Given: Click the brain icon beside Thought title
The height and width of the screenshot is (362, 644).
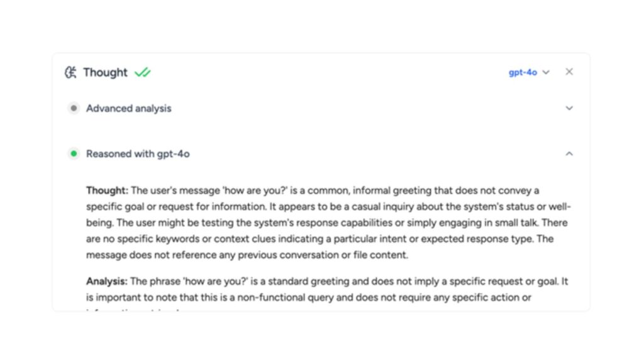Looking at the screenshot, I should (x=70, y=72).
